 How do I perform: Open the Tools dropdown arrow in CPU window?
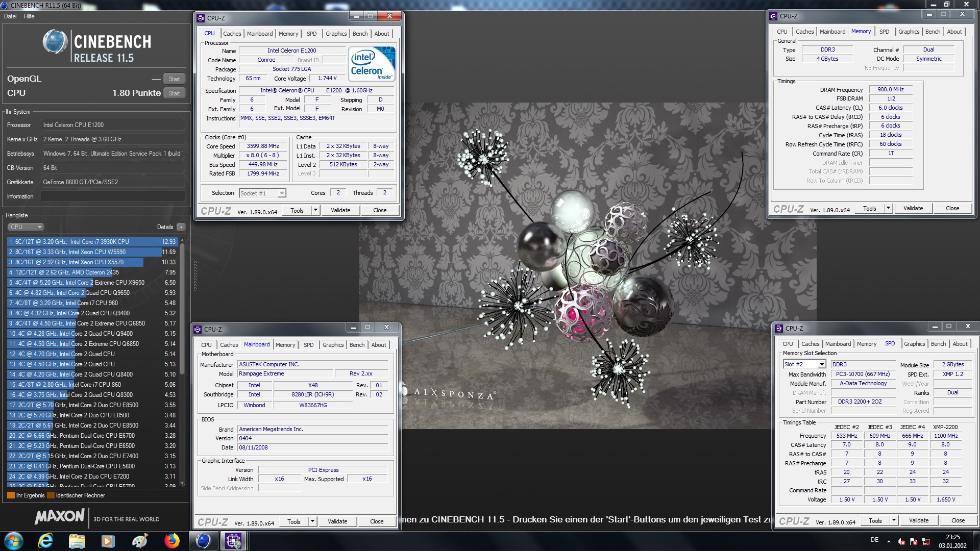[x=315, y=210]
